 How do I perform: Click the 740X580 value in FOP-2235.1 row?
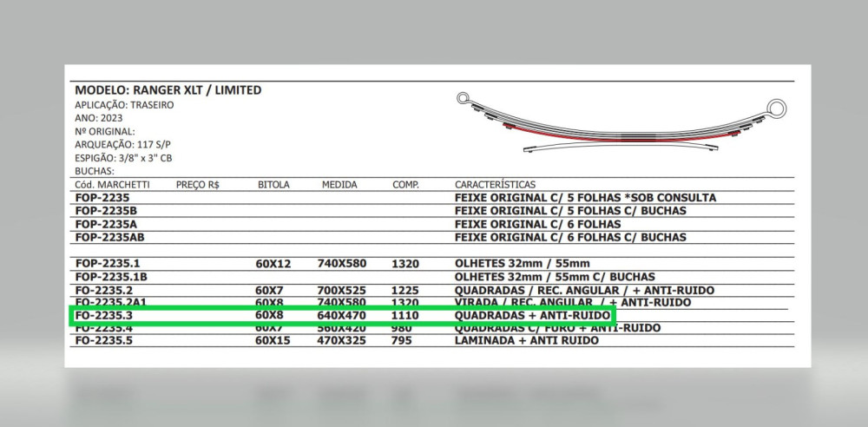click(341, 264)
